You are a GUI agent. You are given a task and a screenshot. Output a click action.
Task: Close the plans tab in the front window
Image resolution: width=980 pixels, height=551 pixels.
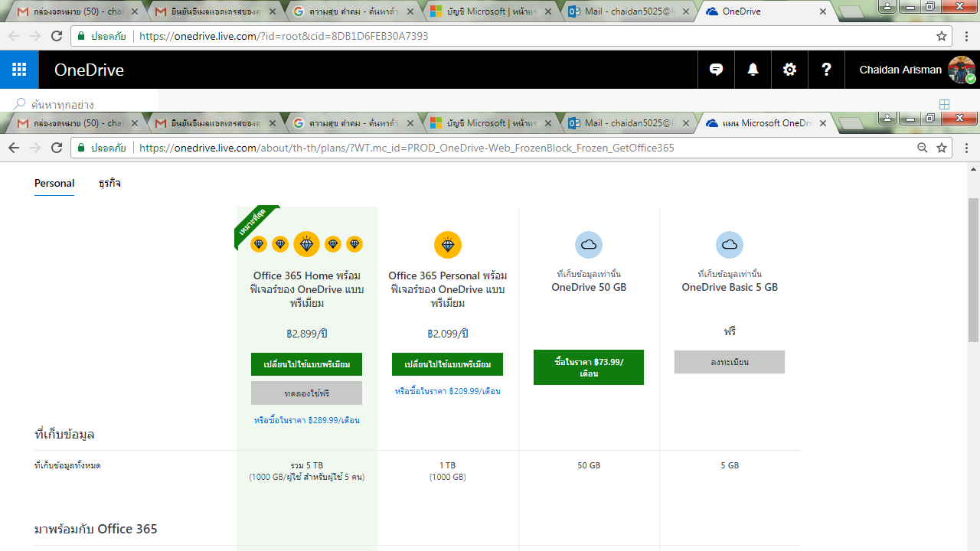[823, 122]
